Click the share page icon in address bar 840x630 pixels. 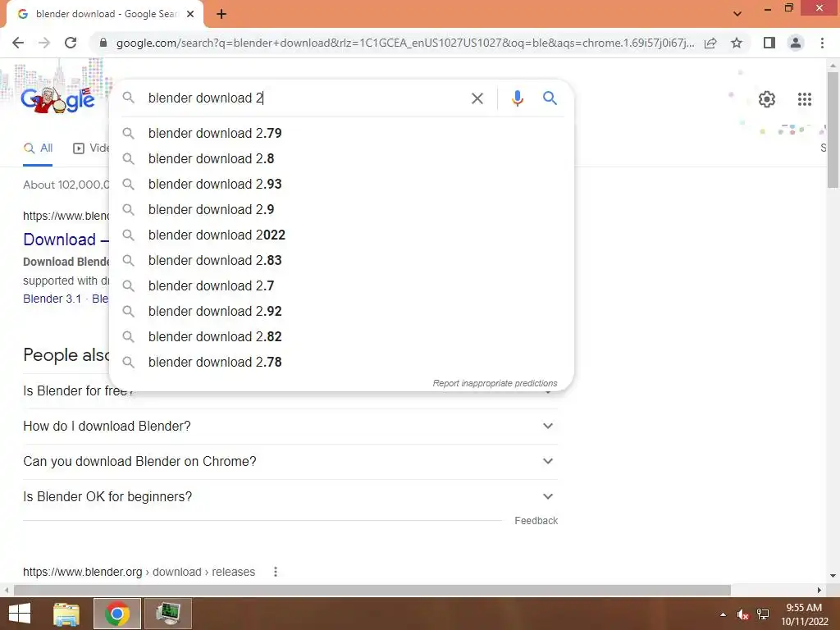710,43
